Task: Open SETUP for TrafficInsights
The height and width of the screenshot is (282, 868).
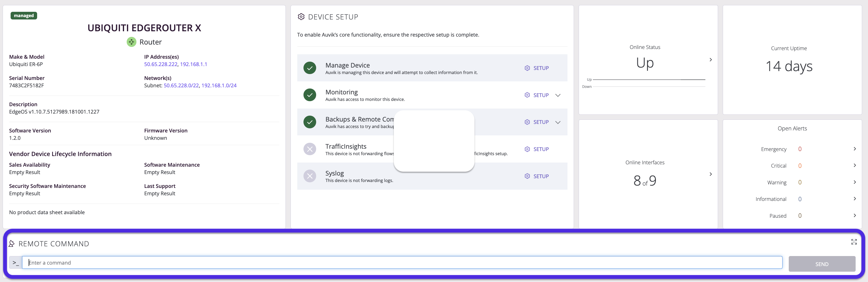Action: click(537, 149)
